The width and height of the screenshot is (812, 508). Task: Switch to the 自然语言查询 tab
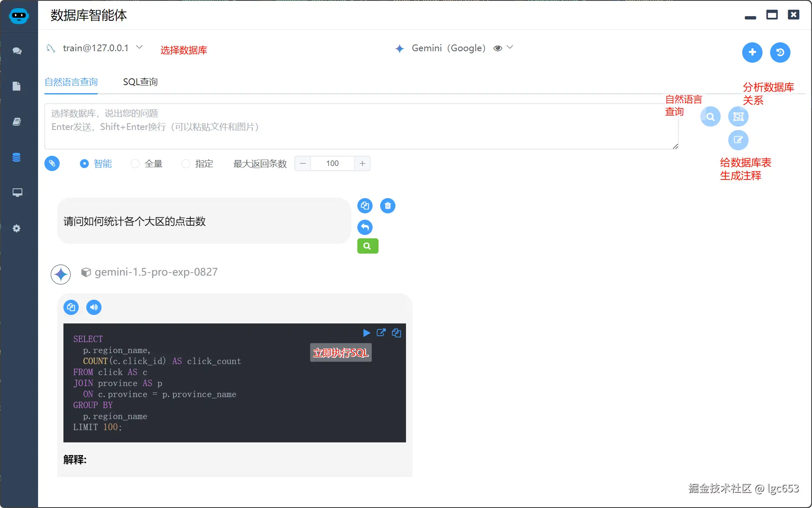click(x=71, y=82)
